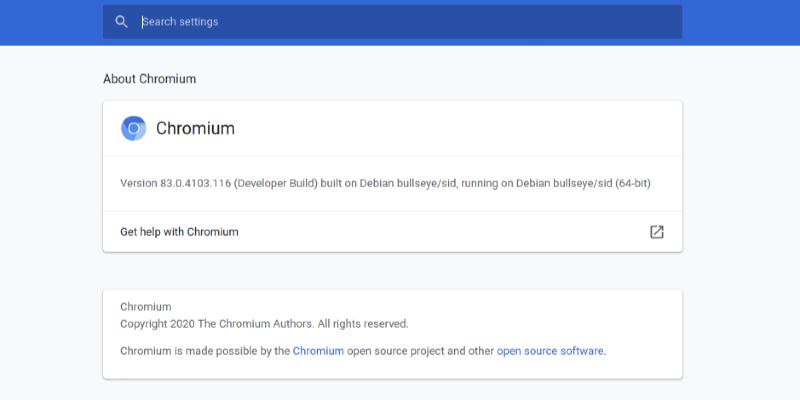Click the version number 83.0.4103.116
This screenshot has width=800, height=400.
coord(196,183)
